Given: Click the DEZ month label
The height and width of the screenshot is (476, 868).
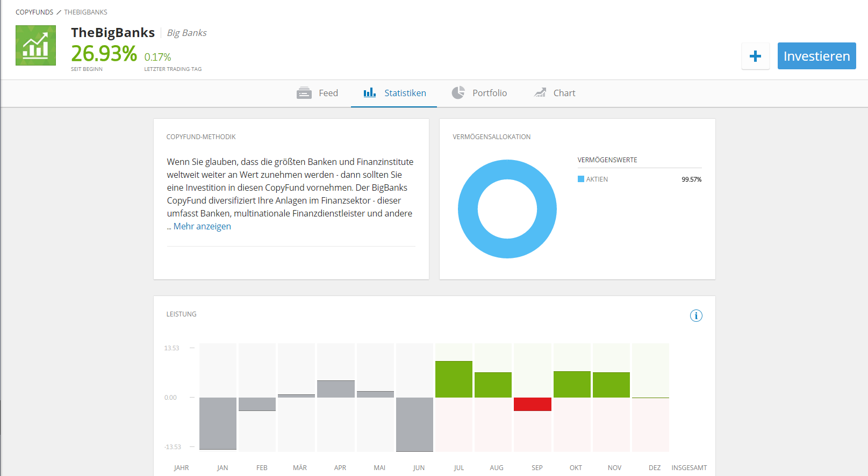Looking at the screenshot, I should point(655,468).
